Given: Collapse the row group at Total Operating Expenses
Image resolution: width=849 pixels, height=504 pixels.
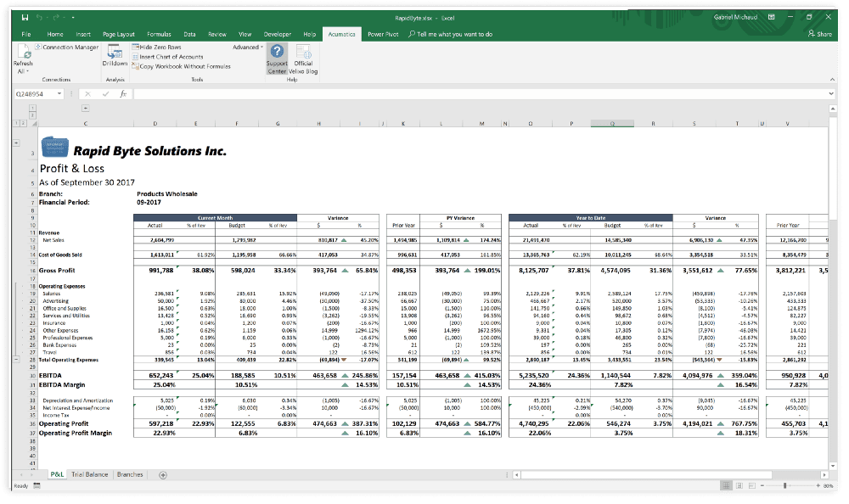Looking at the screenshot, I should pyautogui.click(x=16, y=360).
